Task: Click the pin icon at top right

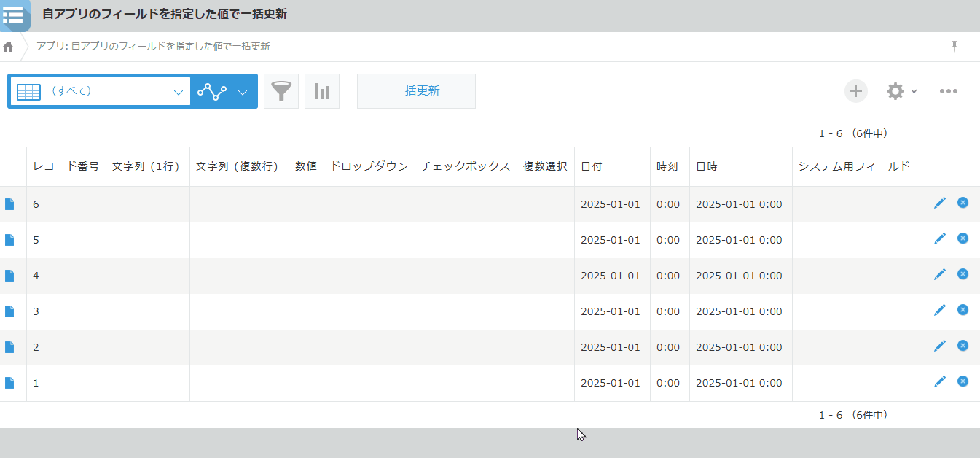Action: point(954,46)
